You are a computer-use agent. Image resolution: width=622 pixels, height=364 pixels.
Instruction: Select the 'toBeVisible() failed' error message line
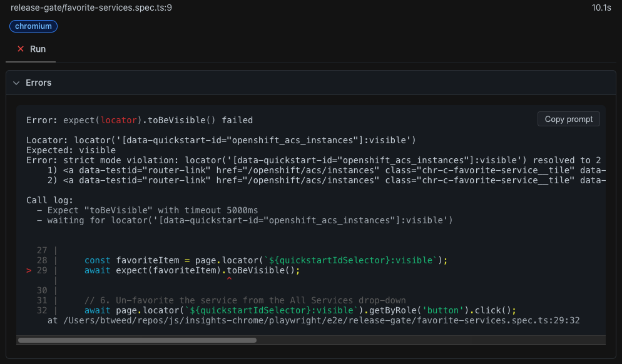click(140, 120)
